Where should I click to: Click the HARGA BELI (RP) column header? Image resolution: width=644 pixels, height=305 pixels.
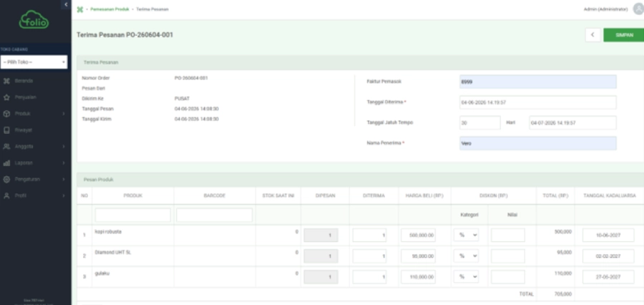[x=424, y=195]
